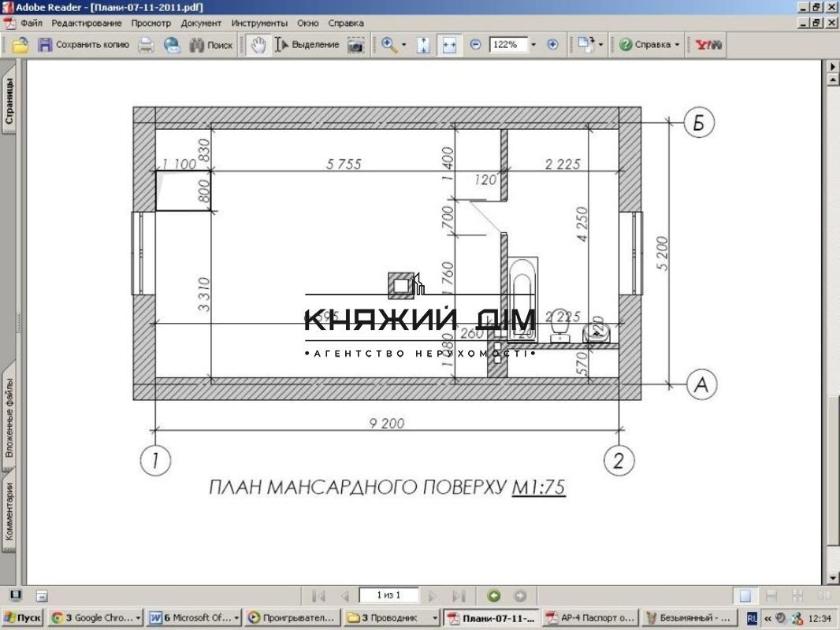
Task: Expand the Zoom In tool dropdown
Action: [x=404, y=45]
